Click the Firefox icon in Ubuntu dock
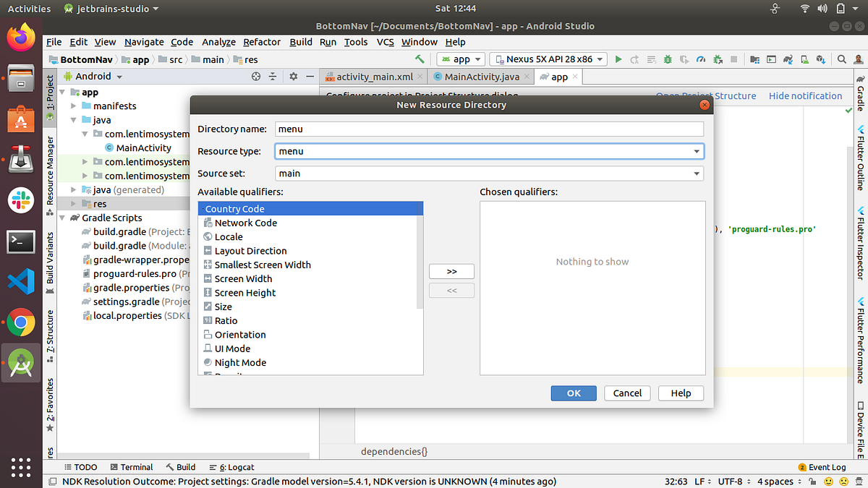The image size is (868, 488). [21, 37]
